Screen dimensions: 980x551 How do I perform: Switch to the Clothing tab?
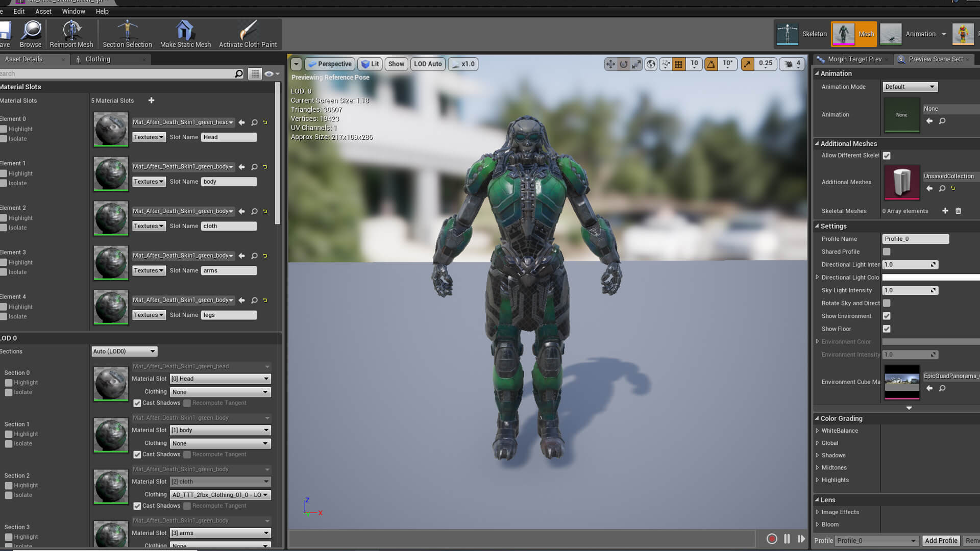tap(97, 59)
